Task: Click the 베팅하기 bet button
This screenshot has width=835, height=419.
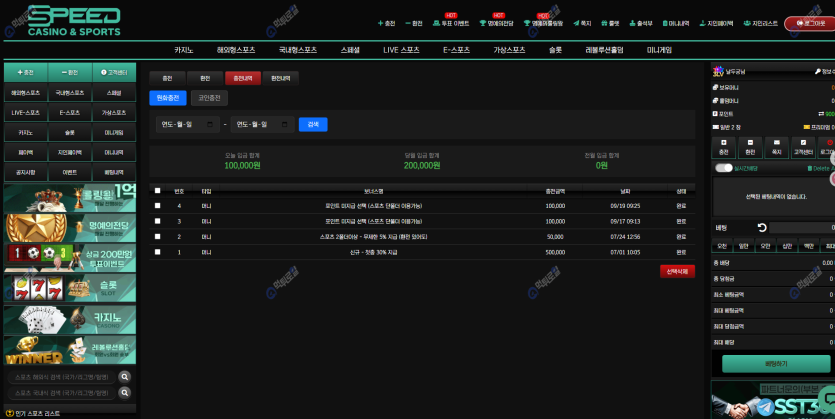Action: (776, 364)
